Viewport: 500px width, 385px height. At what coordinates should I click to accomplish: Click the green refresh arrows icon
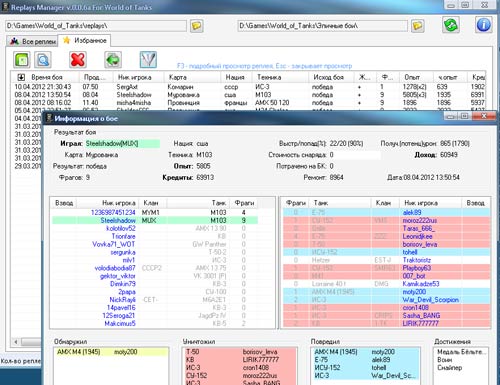451,25
